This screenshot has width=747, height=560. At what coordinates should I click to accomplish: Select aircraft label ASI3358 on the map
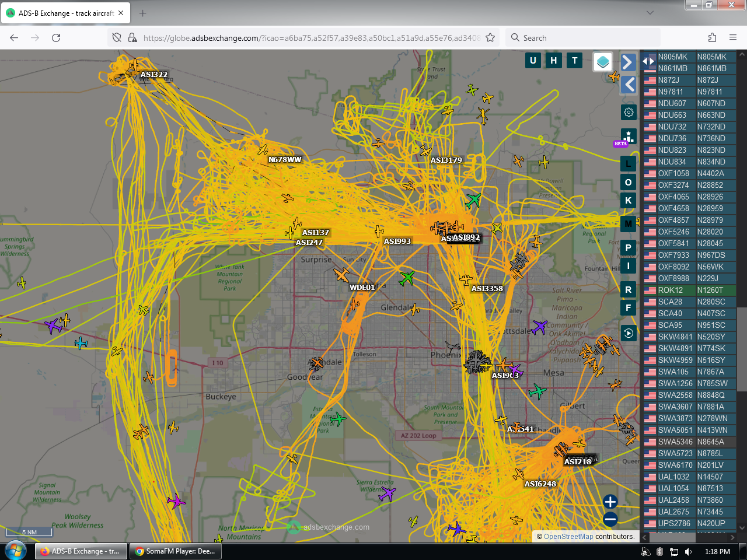click(x=487, y=289)
